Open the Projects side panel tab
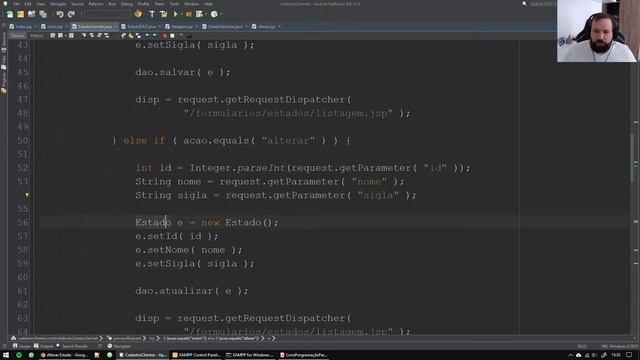This screenshot has height=360, width=640. point(4,83)
